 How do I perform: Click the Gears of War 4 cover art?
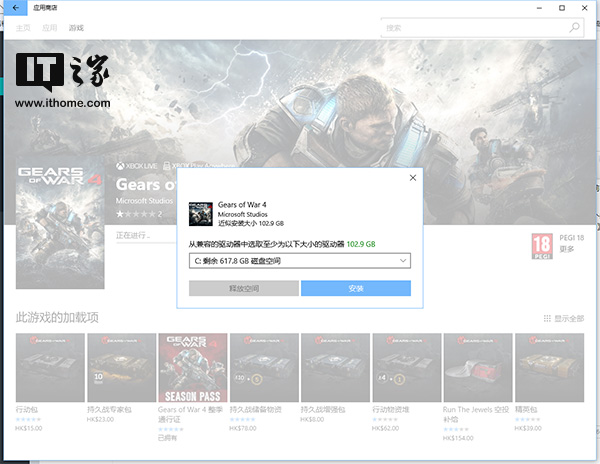point(60,225)
